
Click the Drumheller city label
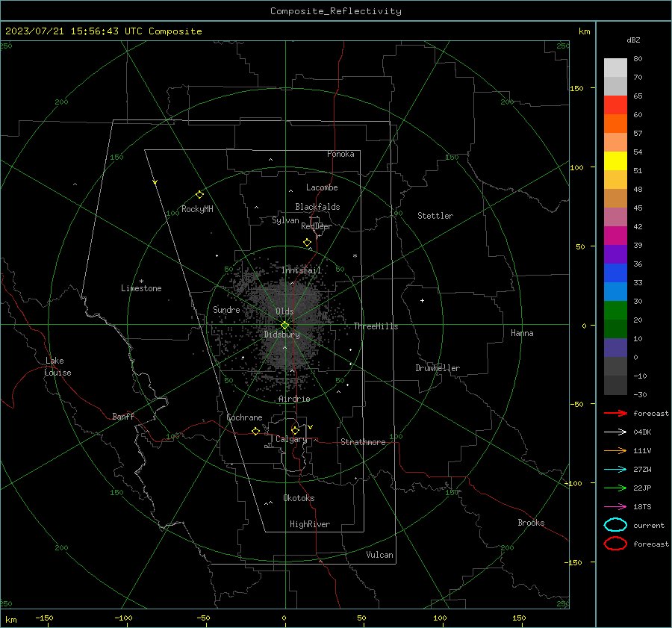pos(438,368)
